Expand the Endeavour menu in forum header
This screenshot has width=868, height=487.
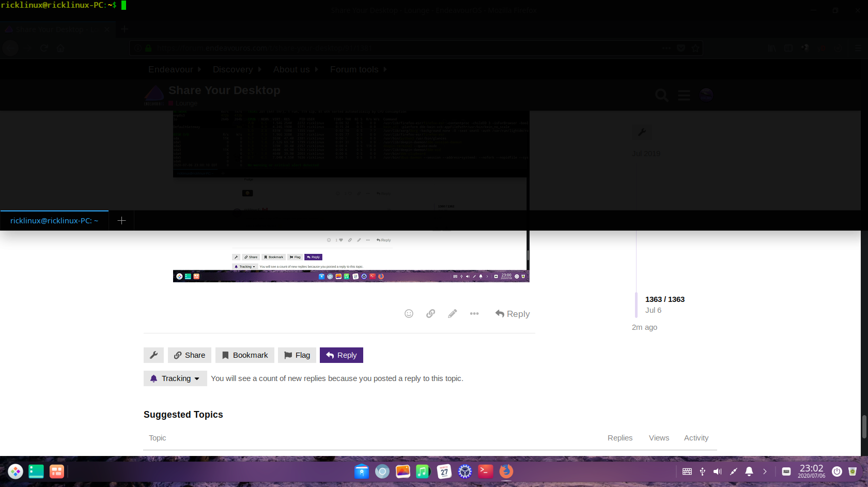pos(175,69)
